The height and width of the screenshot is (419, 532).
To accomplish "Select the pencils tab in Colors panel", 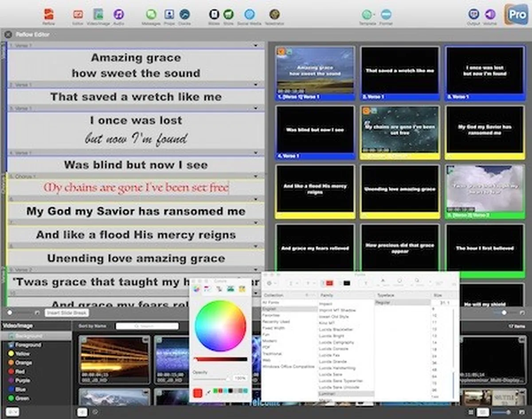I will tap(242, 289).
